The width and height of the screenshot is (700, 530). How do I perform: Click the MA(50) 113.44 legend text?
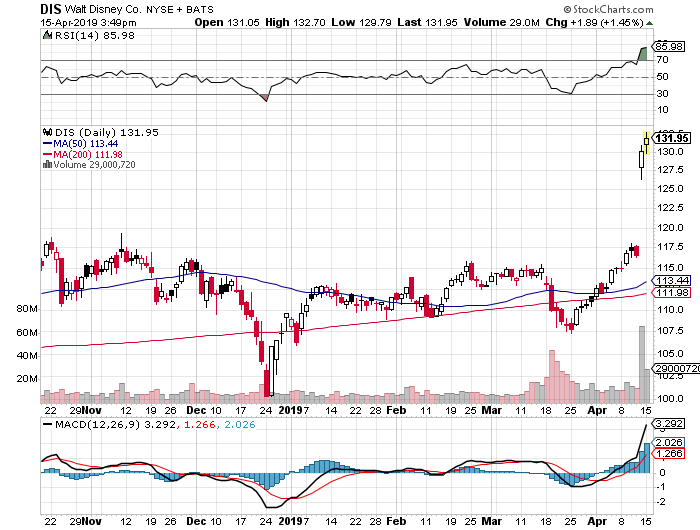(x=86, y=144)
